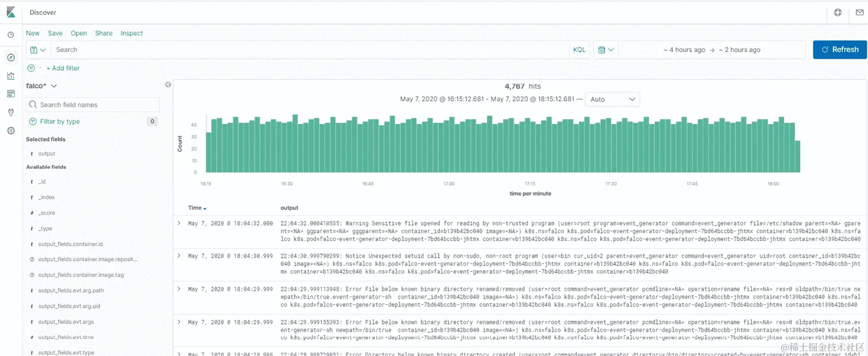Viewport: 868px width, 356px height.
Task: Select the '_score' available field
Action: pos(46,213)
